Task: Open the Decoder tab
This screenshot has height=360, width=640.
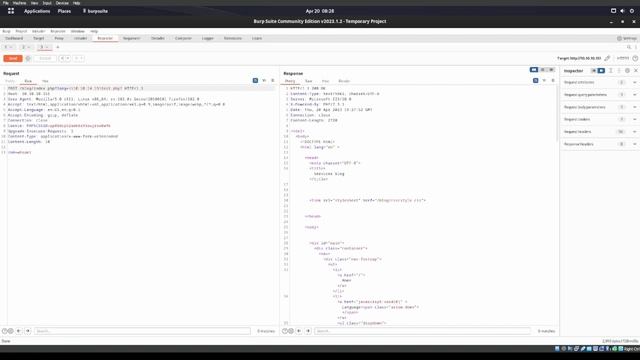Action: [158, 38]
